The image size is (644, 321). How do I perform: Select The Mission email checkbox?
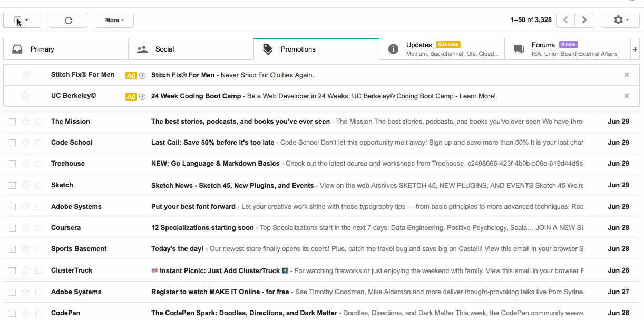pos(13,122)
